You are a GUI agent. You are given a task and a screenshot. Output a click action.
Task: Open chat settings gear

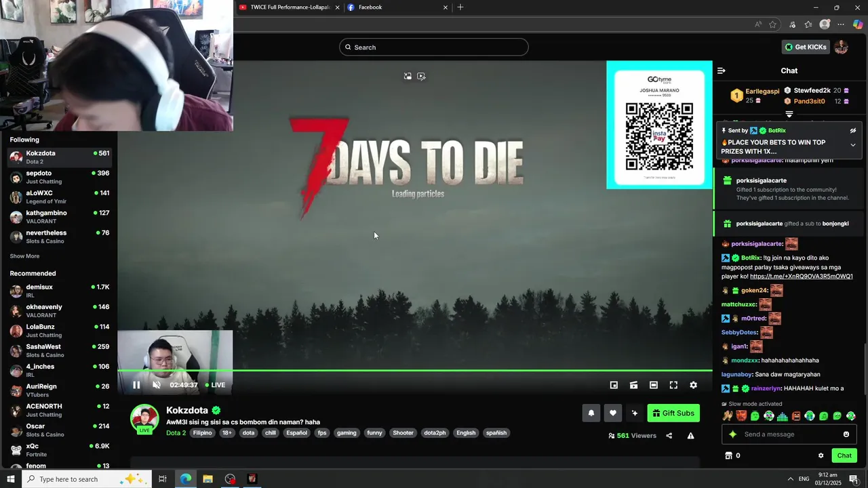coord(821,455)
